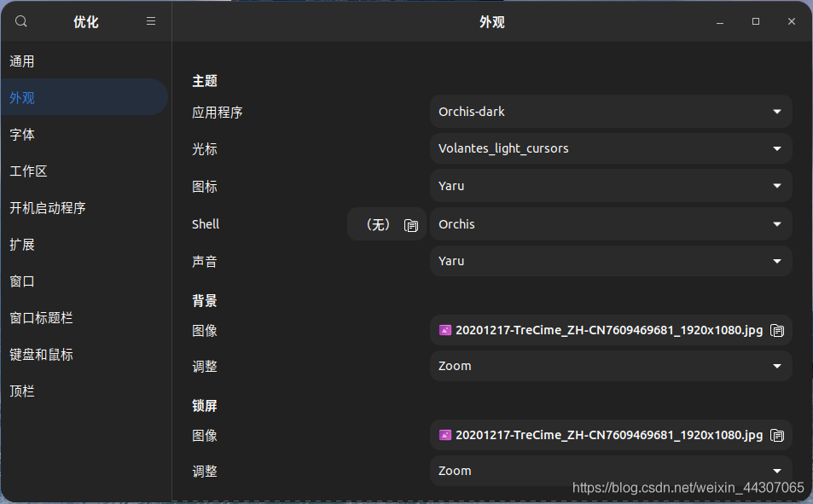813x504 pixels.
Task: Select 扩展 in the sidebar
Action: point(84,245)
